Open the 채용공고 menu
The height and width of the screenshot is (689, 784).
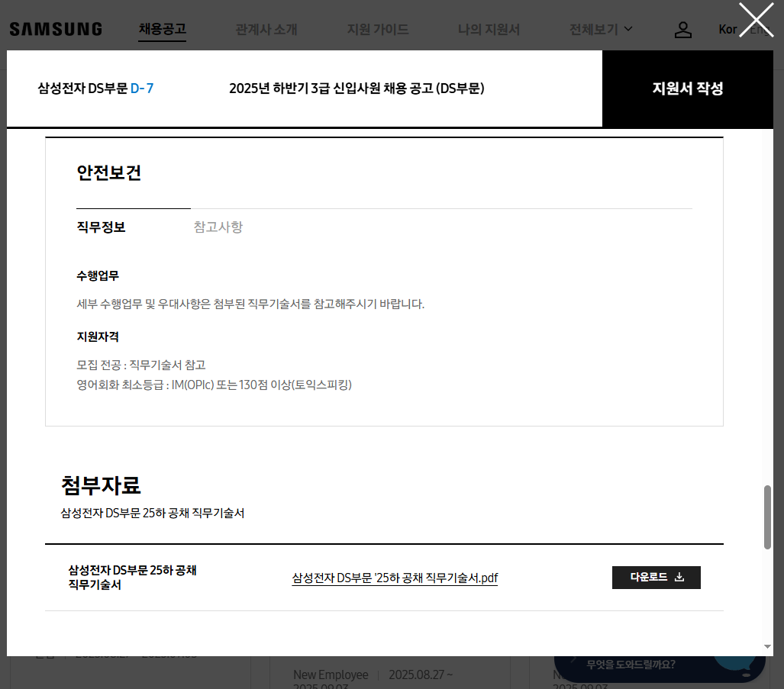(x=163, y=29)
